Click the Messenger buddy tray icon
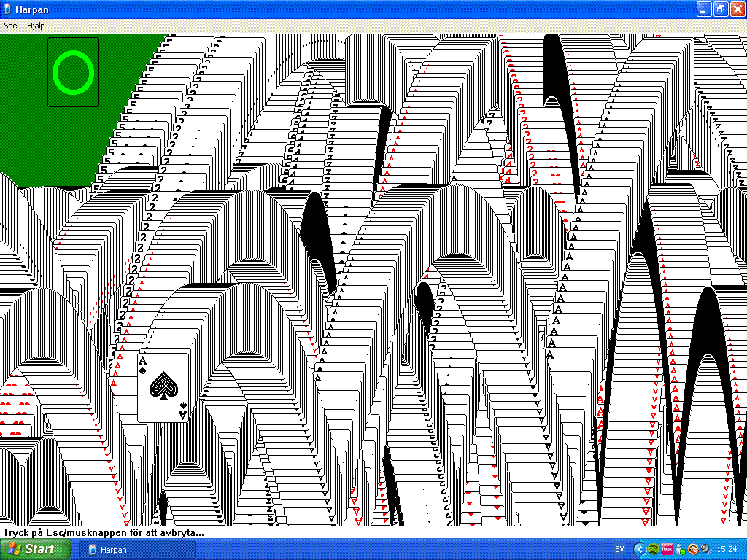 (680, 549)
